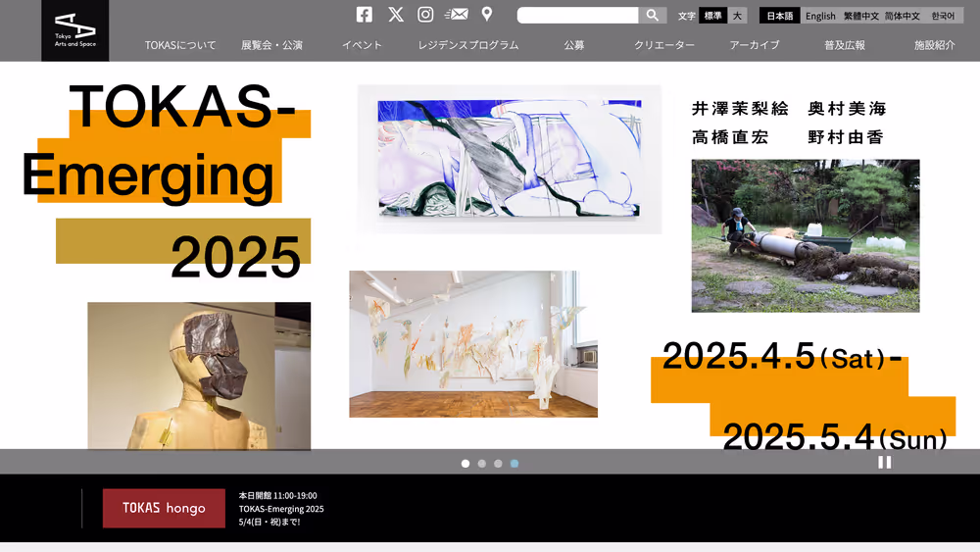Screen dimensions: 980x552
Task: Open the アーカイブ menu
Action: [755, 45]
